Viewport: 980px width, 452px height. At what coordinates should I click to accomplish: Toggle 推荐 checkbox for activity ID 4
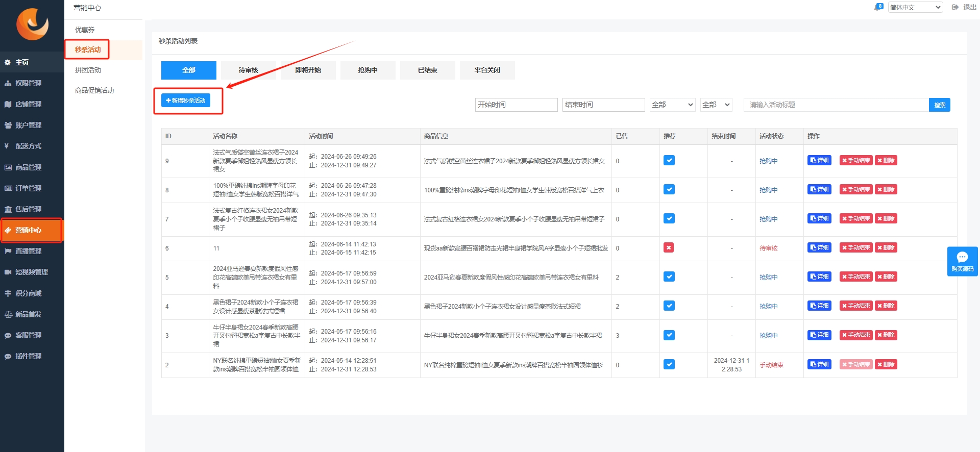[x=669, y=306]
